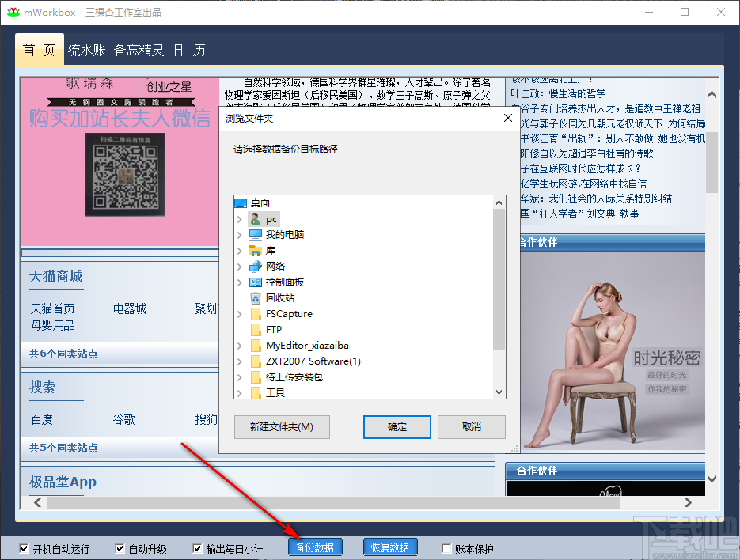Click the 取消 button

pos(472,427)
